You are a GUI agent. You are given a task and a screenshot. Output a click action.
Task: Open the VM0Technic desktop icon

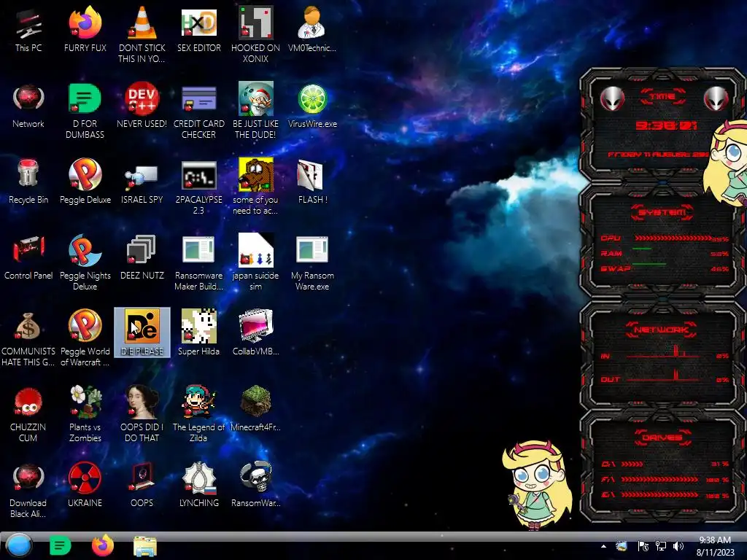312,29
